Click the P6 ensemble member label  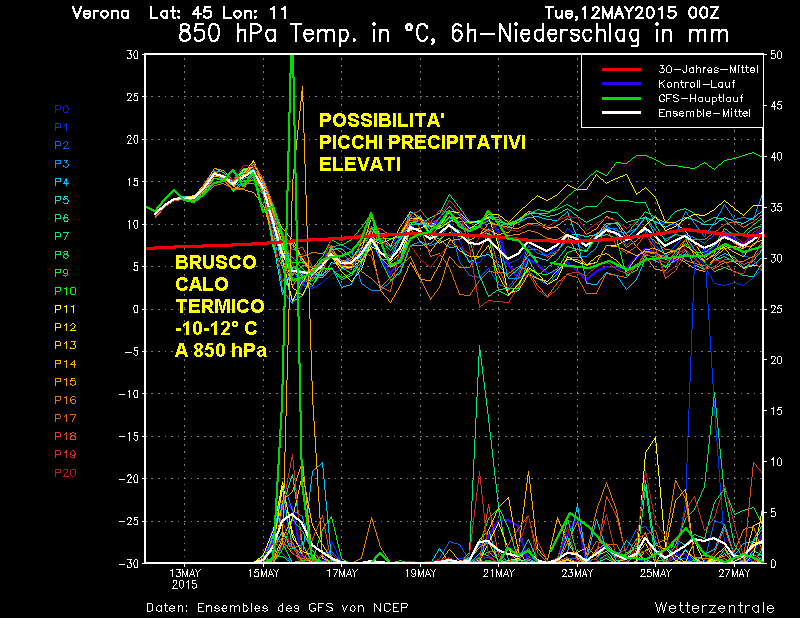(62, 218)
